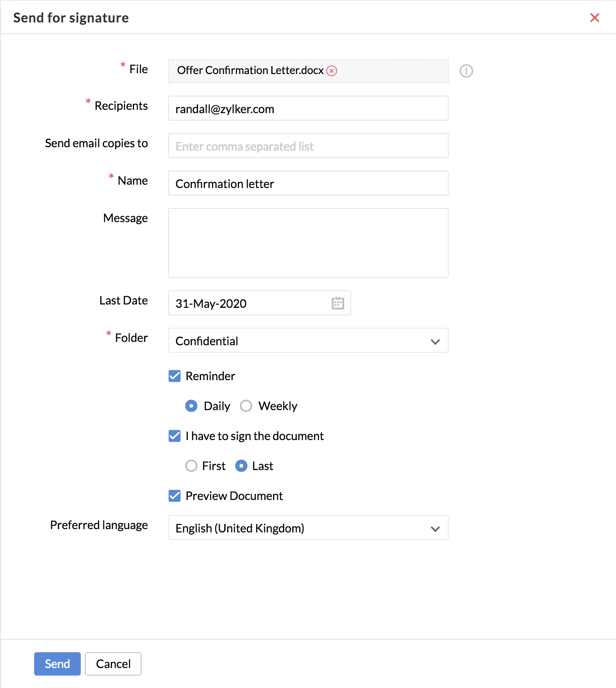Click the Send email copies to field
The width and height of the screenshot is (616, 688).
coord(308,146)
